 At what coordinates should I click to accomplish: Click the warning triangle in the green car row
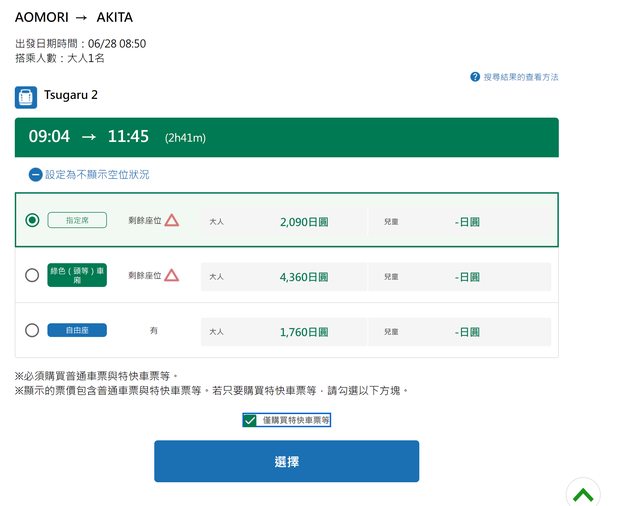[x=172, y=275]
